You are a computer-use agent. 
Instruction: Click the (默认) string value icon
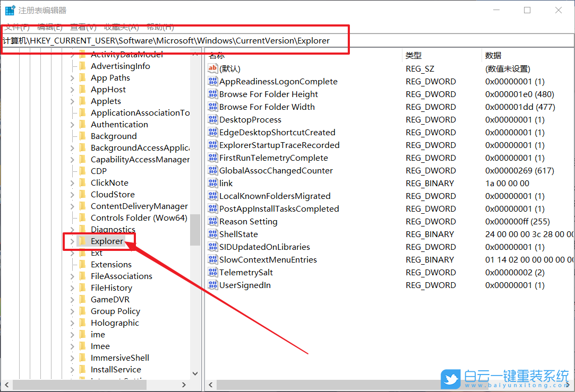212,69
